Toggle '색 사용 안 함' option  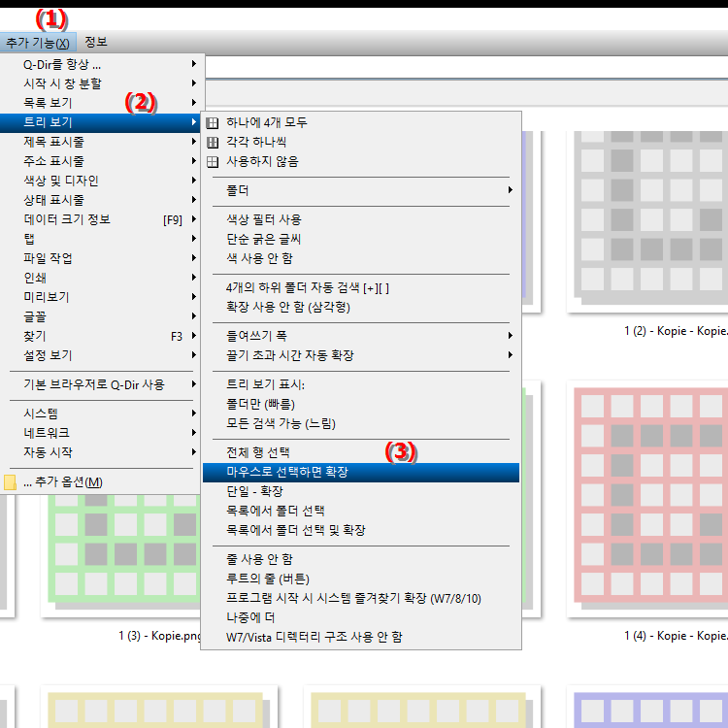tap(361, 258)
